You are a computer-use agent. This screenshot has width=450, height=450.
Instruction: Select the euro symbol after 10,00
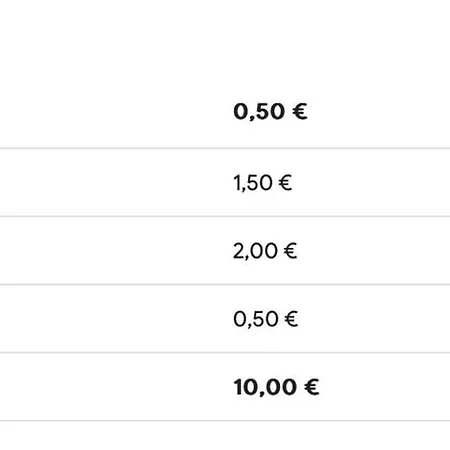click(312, 387)
